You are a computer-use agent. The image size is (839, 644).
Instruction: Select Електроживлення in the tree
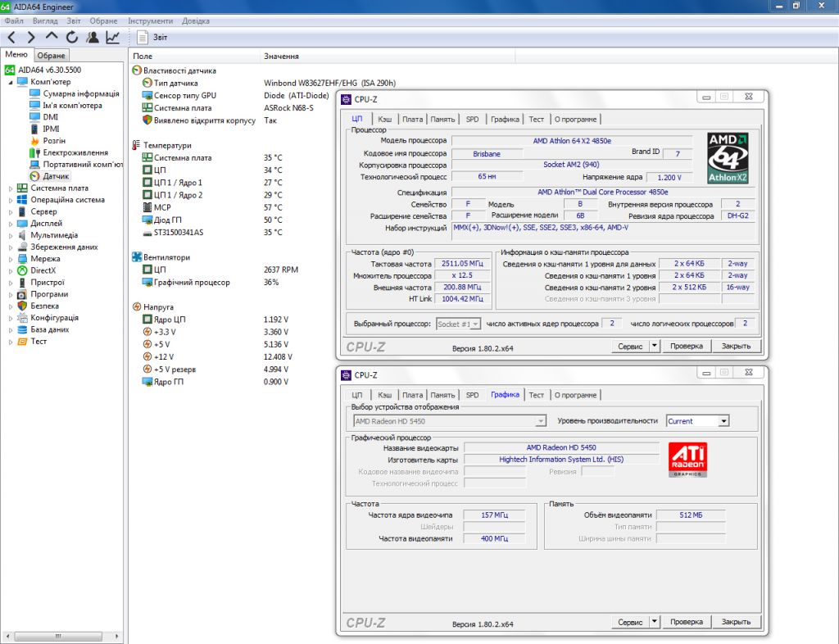click(x=75, y=152)
